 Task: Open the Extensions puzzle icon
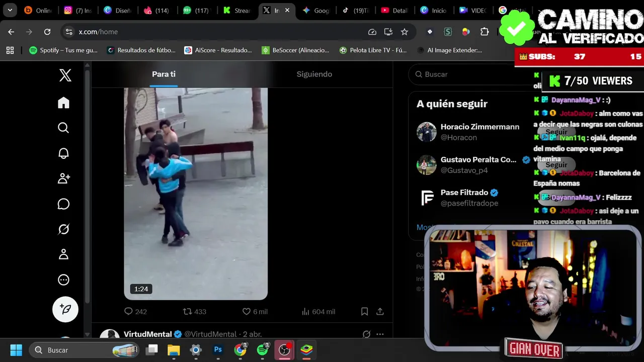pos(485,32)
